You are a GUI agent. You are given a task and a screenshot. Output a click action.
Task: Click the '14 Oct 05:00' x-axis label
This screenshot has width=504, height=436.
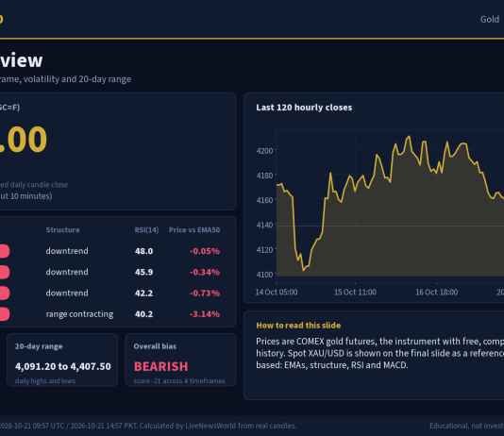277,292
